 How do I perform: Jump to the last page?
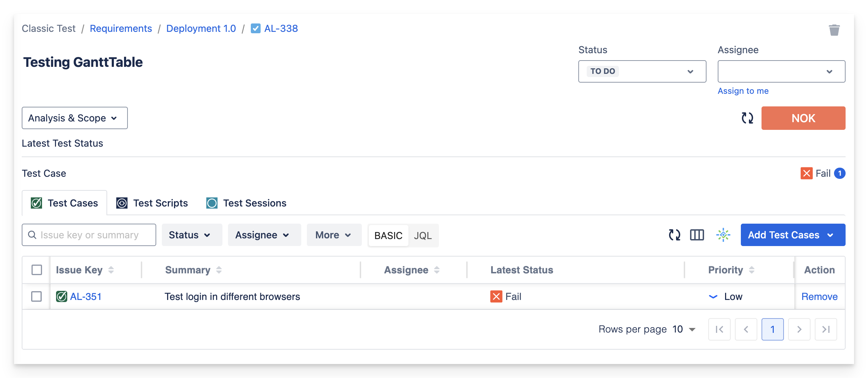pos(826,329)
